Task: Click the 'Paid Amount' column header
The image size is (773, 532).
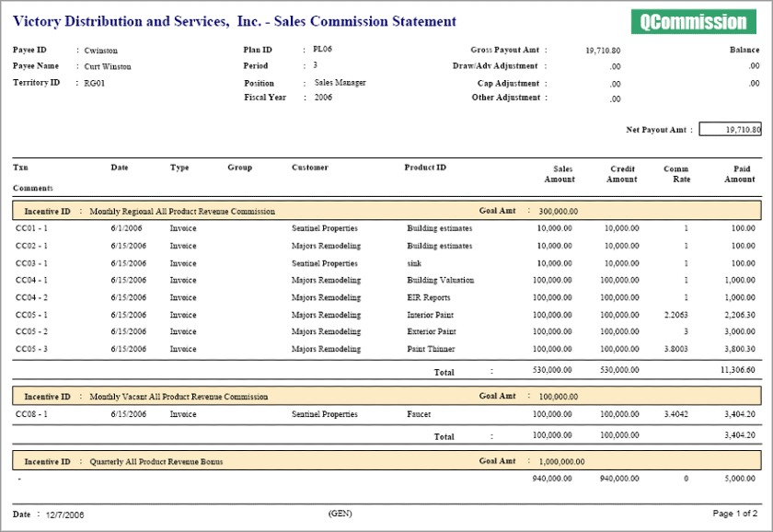Action: click(x=740, y=174)
